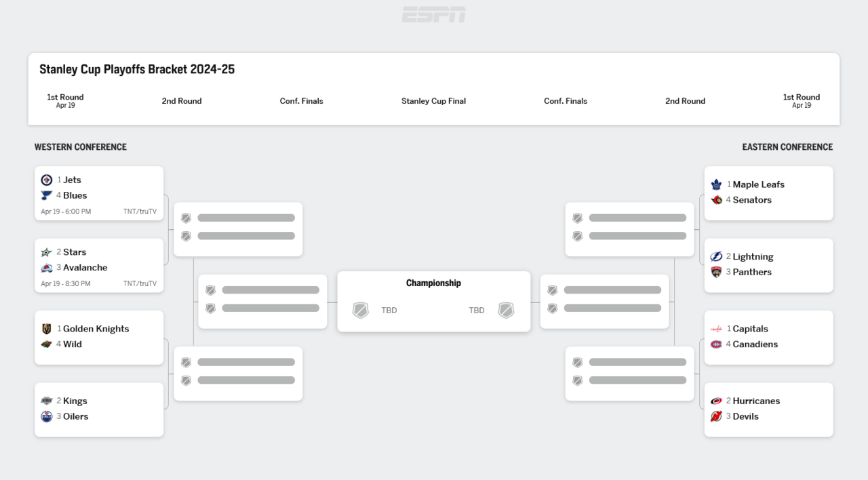Viewport: 868px width, 480px height.
Task: Select the Florida Panthers logo
Action: click(x=716, y=273)
